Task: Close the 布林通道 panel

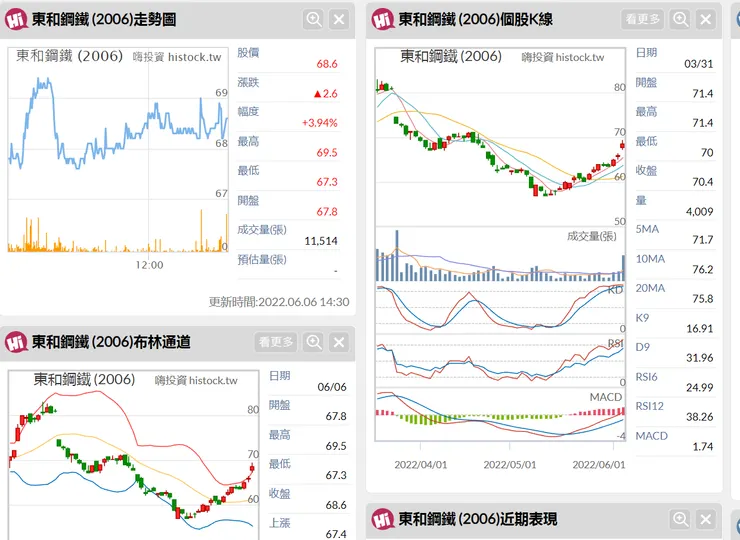Action: pyautogui.click(x=339, y=342)
